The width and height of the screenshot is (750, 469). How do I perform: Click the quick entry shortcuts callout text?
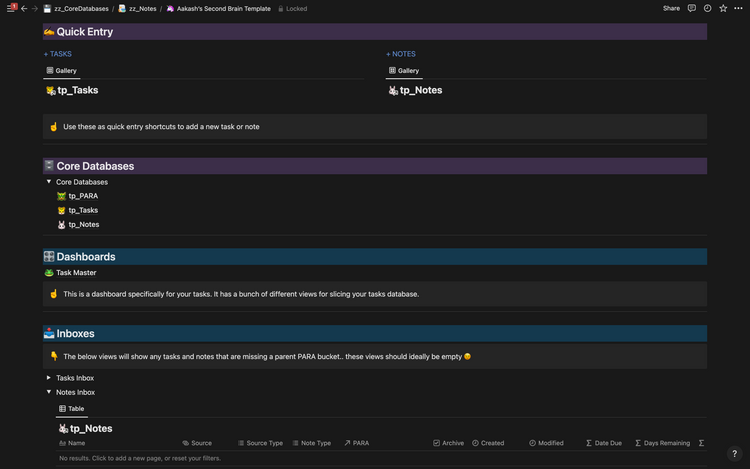pyautogui.click(x=161, y=127)
